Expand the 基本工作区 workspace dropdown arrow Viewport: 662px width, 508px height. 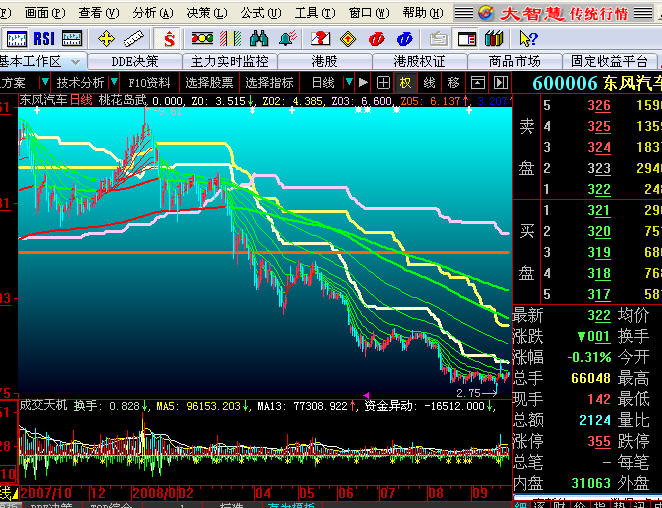tap(76, 62)
